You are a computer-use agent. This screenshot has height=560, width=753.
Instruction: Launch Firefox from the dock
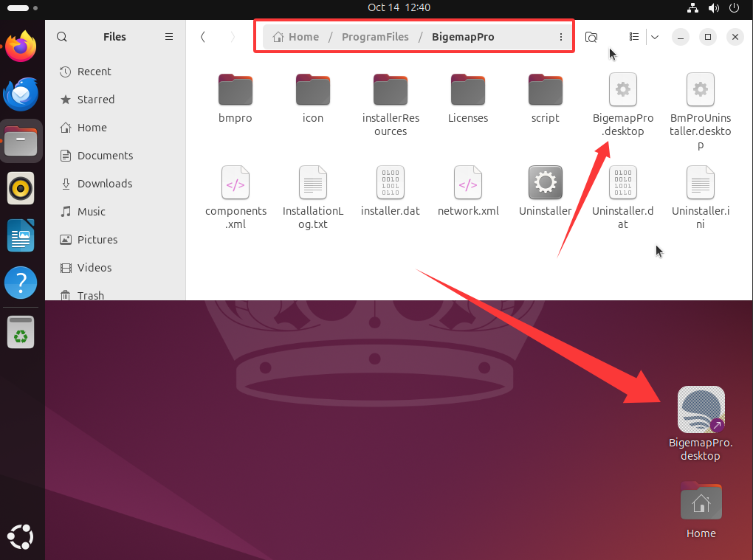click(21, 49)
